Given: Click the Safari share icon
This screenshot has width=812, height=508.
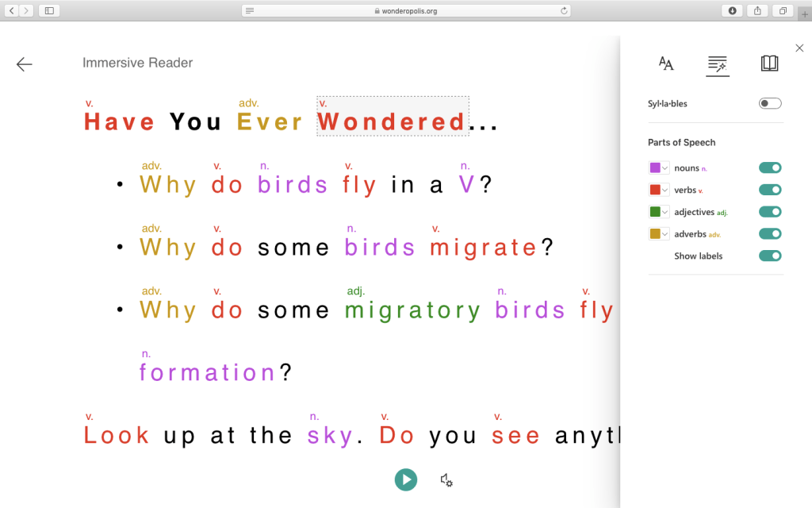Looking at the screenshot, I should 757,10.
